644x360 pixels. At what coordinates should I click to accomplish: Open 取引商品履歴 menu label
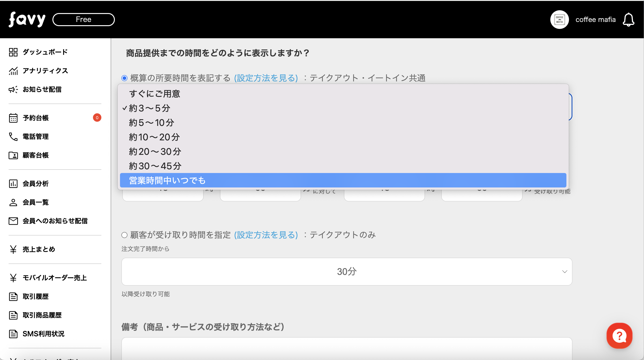[x=42, y=315]
